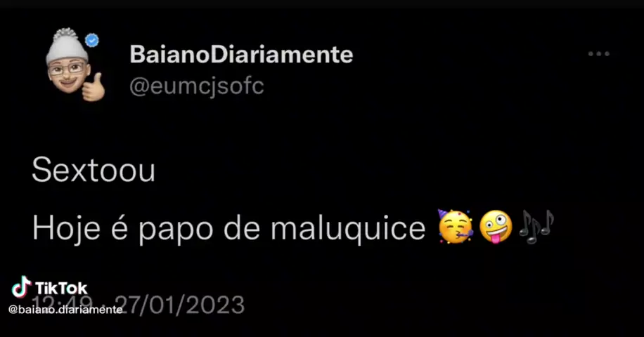
Task: Click the TikTok wordmark text
Action: [61, 289]
